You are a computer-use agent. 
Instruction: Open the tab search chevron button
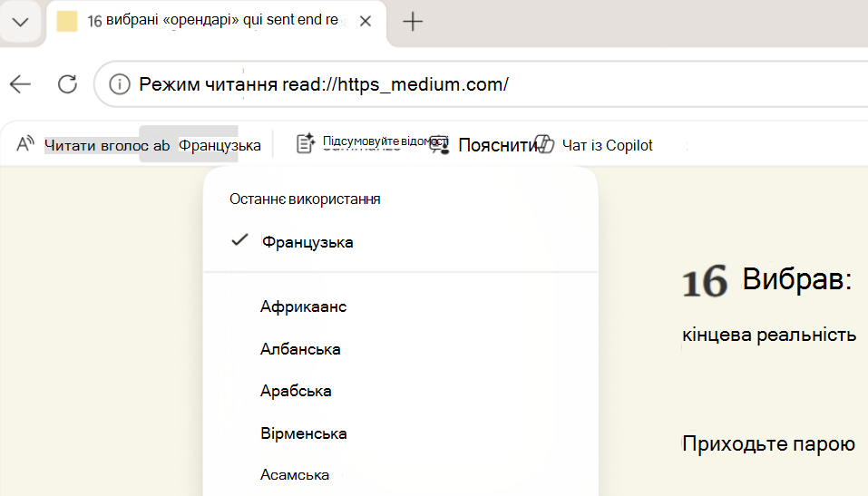(x=21, y=22)
